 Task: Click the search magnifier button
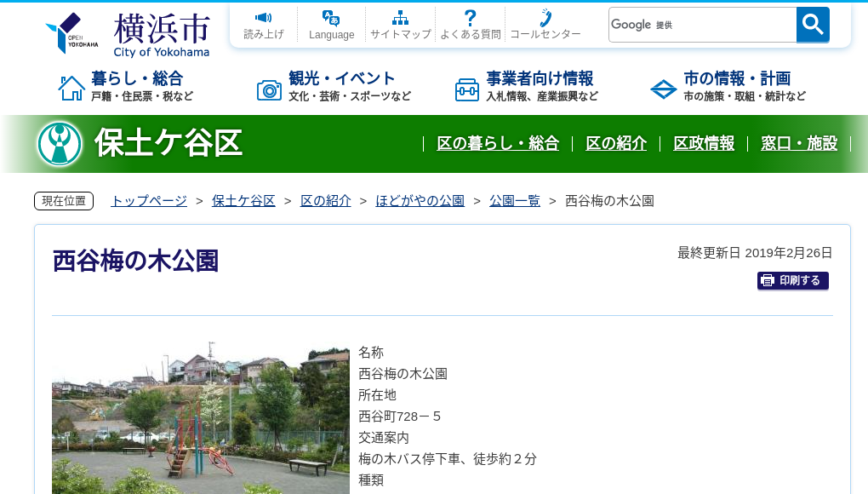812,24
